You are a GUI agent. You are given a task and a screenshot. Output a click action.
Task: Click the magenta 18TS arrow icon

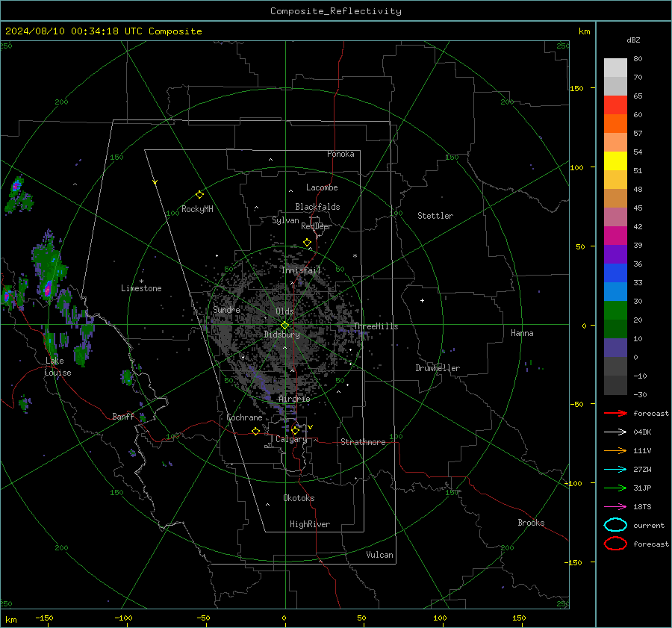[615, 507]
